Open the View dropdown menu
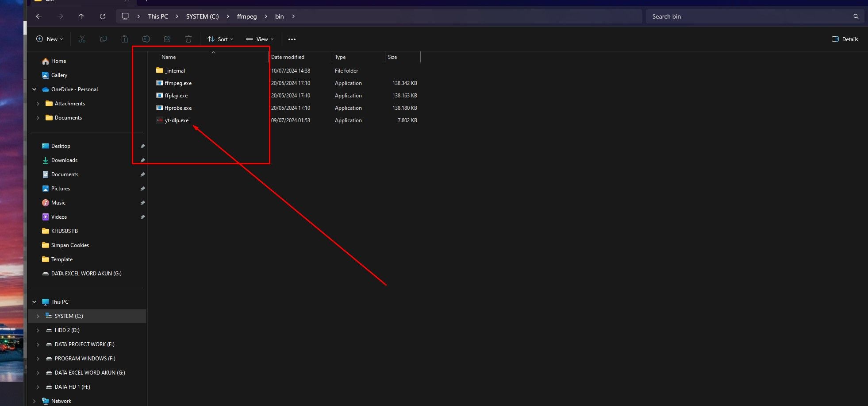The width and height of the screenshot is (868, 406). click(x=260, y=39)
